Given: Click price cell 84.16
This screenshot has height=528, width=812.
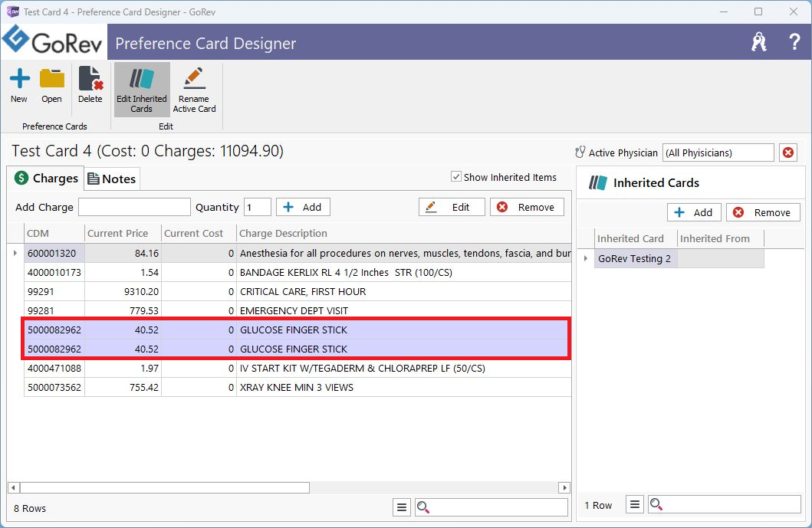Looking at the screenshot, I should (x=123, y=253).
